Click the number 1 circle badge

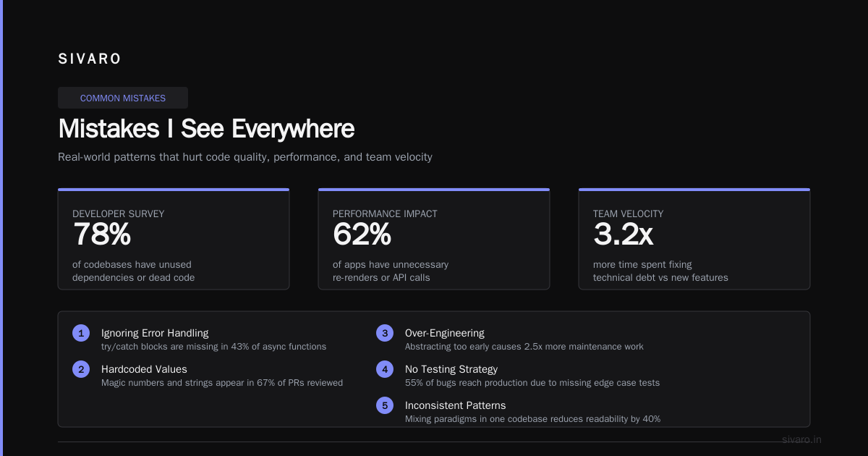click(x=81, y=333)
